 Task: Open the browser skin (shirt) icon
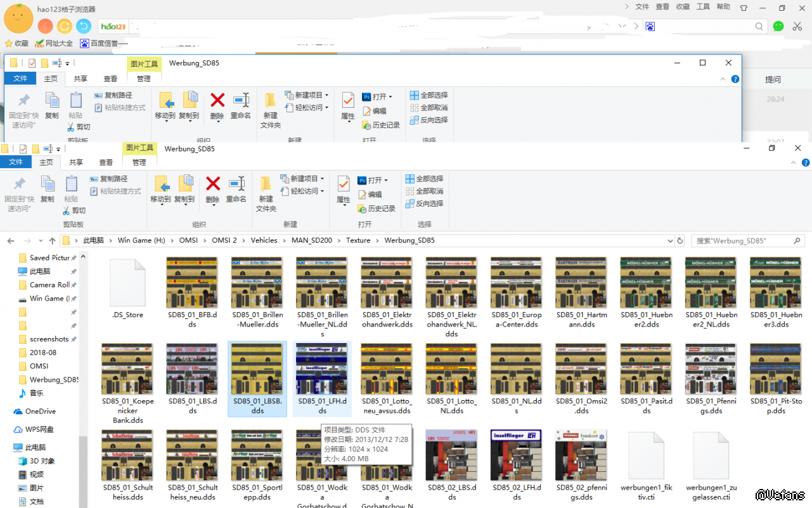click(x=744, y=8)
